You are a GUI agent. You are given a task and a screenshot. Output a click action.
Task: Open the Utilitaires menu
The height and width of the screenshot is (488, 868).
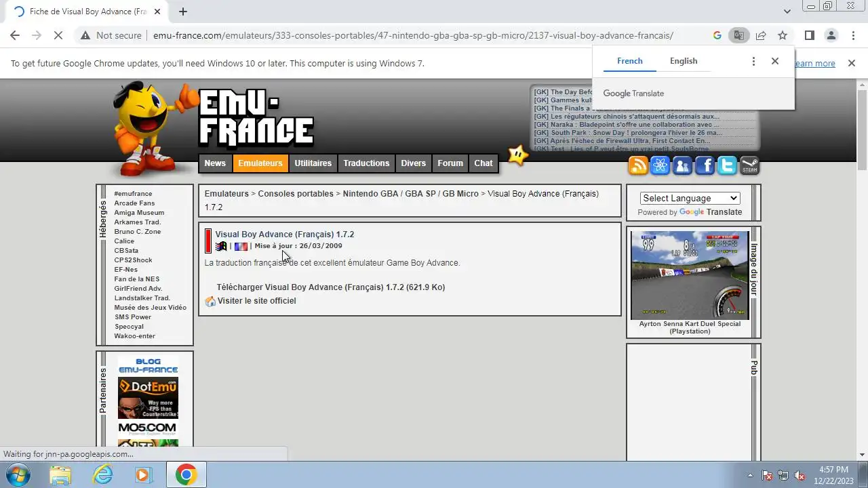(313, 163)
